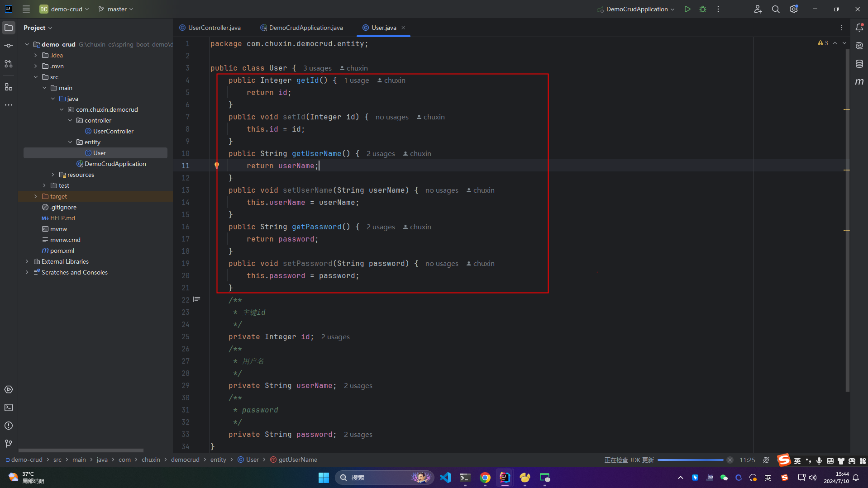Image resolution: width=868 pixels, height=488 pixels.
Task: Click 'no usages' hint on setId
Action: tap(392, 117)
